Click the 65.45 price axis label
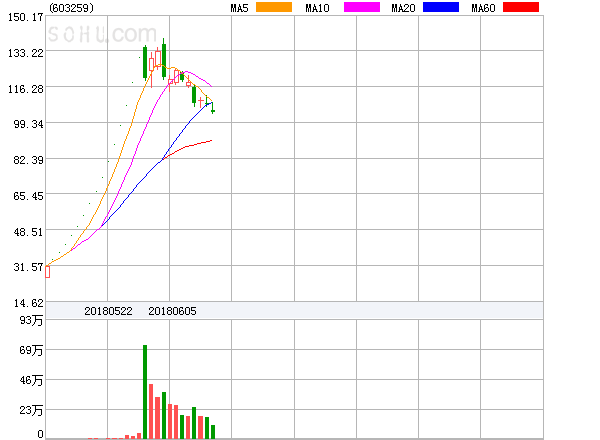 [28, 196]
